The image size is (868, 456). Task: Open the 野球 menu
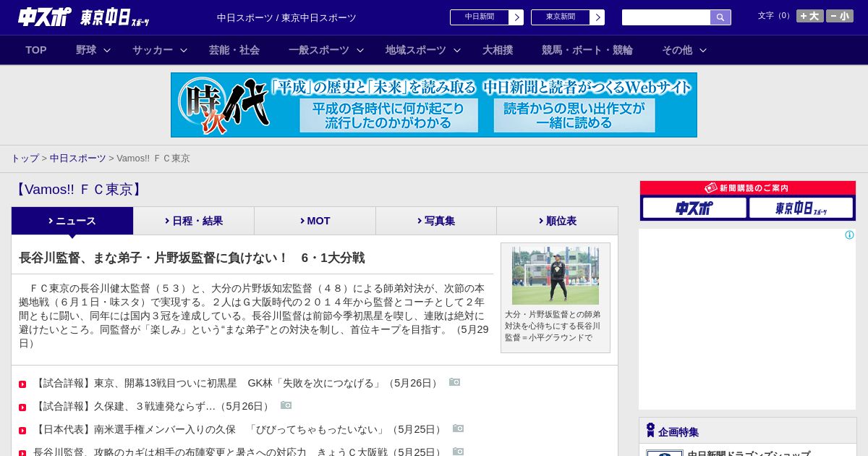point(86,50)
